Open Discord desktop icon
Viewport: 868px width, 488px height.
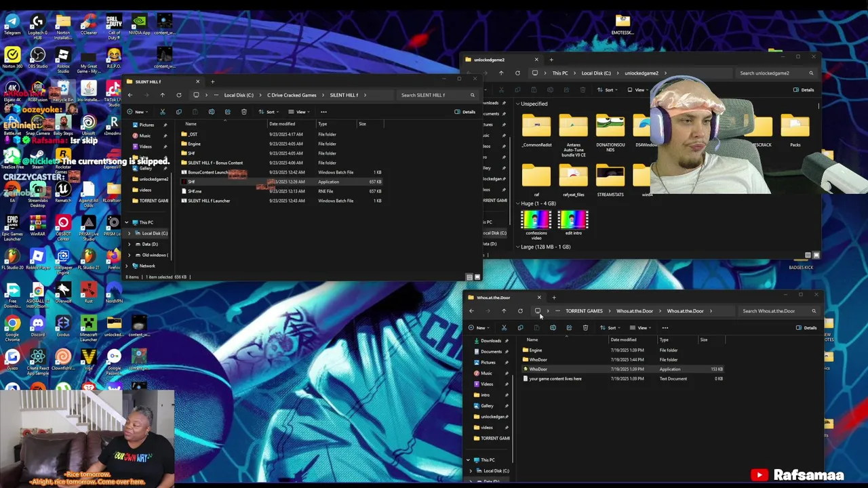[x=37, y=326]
